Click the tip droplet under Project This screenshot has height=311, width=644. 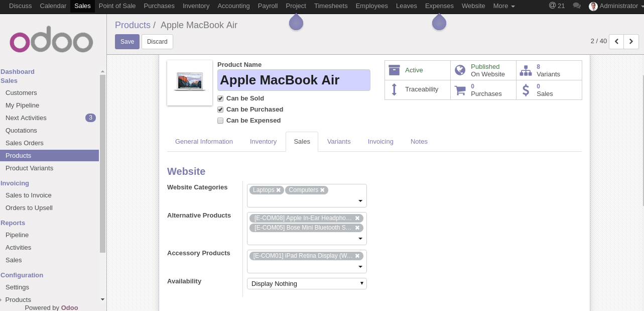click(x=296, y=22)
